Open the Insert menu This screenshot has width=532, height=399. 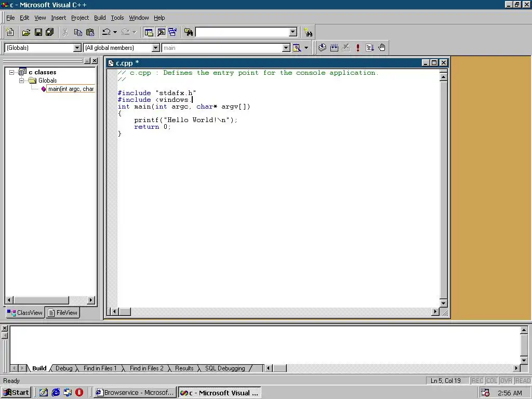point(58,18)
